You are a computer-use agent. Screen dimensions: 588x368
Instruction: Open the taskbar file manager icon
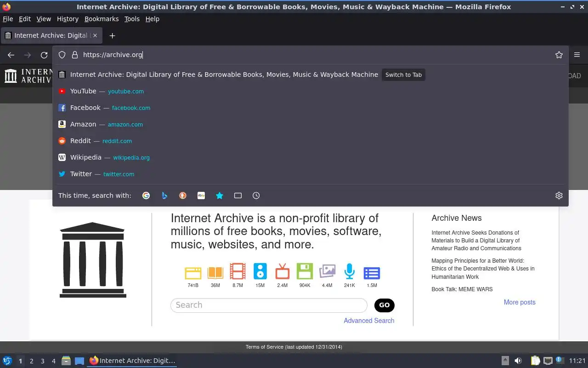[66, 361]
